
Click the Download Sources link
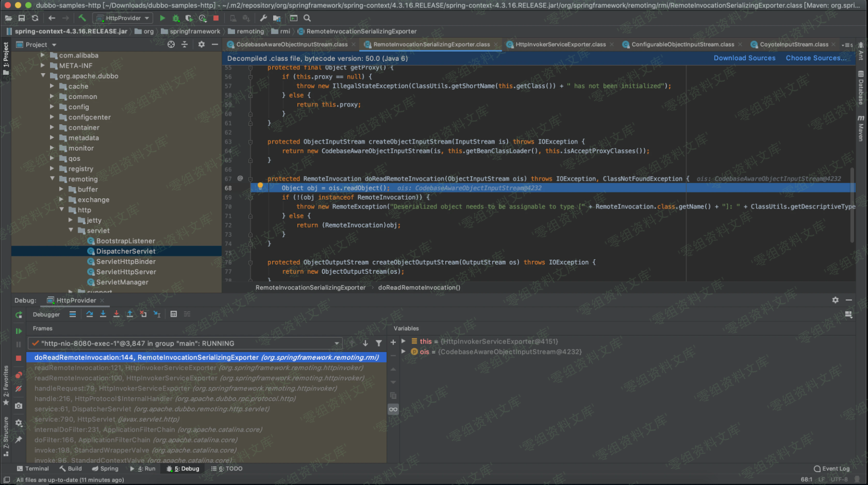(744, 58)
